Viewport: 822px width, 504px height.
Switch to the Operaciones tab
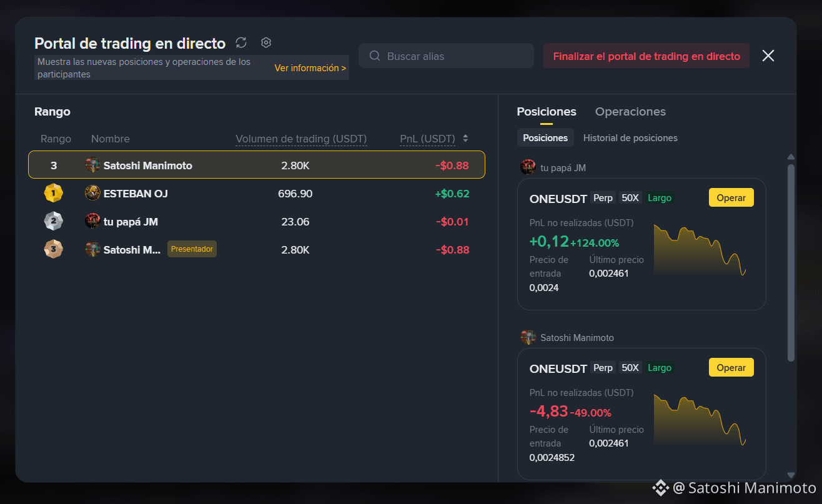(630, 112)
